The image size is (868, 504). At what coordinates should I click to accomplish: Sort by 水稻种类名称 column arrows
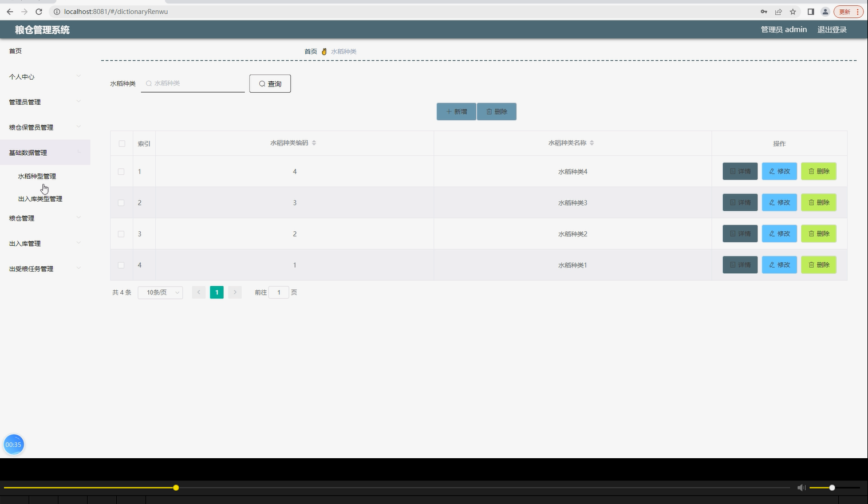(591, 143)
